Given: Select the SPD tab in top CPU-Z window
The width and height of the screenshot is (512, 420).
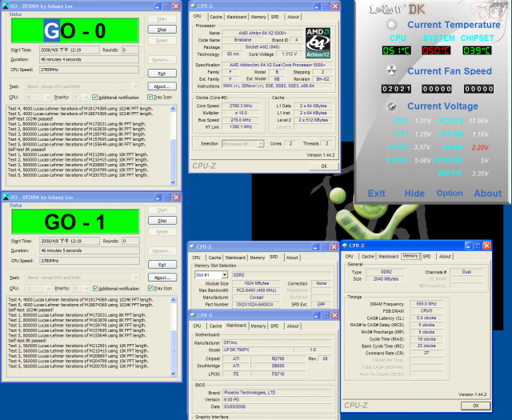Looking at the screenshot, I should click(275, 17).
